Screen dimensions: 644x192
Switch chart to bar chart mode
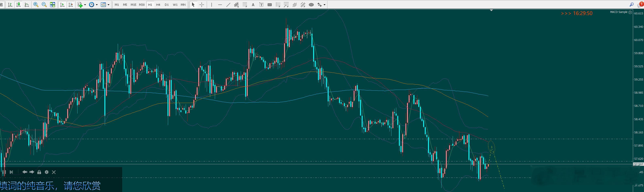point(10,5)
